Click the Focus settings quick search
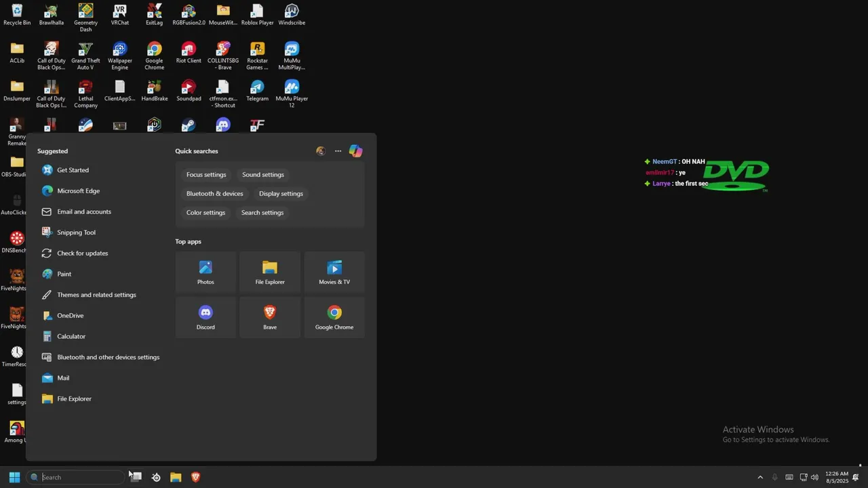 point(206,175)
